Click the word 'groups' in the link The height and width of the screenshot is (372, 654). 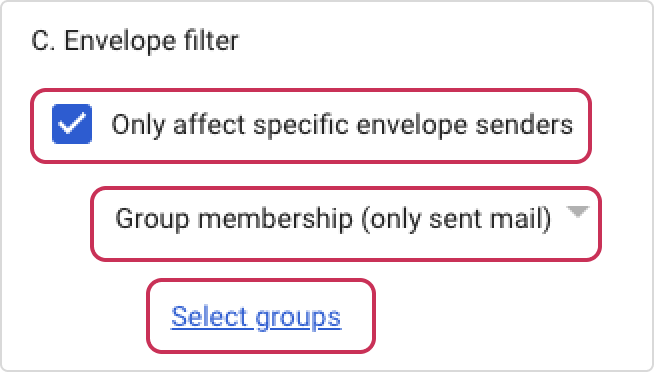pyautogui.click(x=298, y=318)
